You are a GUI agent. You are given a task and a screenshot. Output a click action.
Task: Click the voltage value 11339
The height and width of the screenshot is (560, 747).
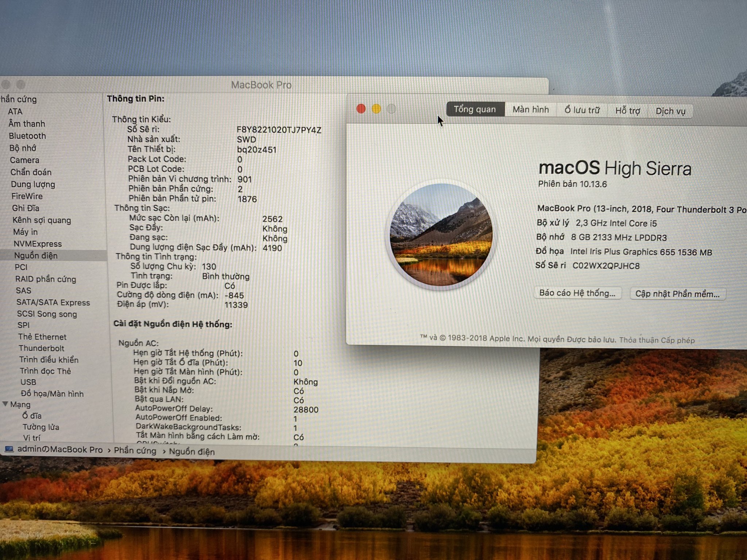pyautogui.click(x=236, y=305)
